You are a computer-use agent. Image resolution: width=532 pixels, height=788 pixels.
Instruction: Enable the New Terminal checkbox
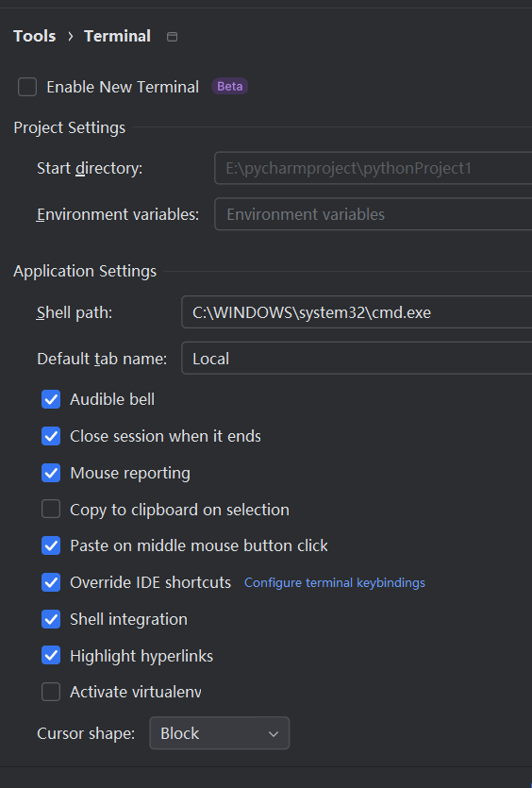click(x=27, y=87)
